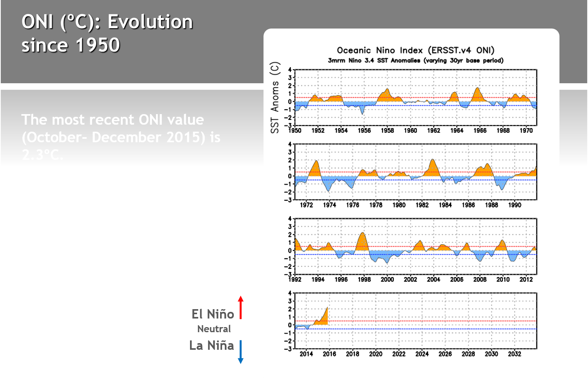Screen dimensions: 588x383
Task: Click the "1972" x-axis year label
Action: point(307,205)
